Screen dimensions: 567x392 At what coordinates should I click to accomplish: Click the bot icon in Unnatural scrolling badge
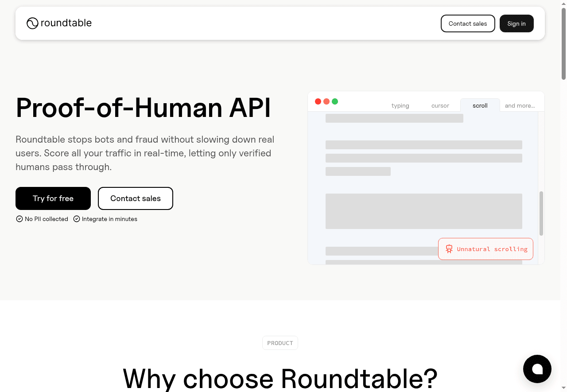(x=449, y=249)
